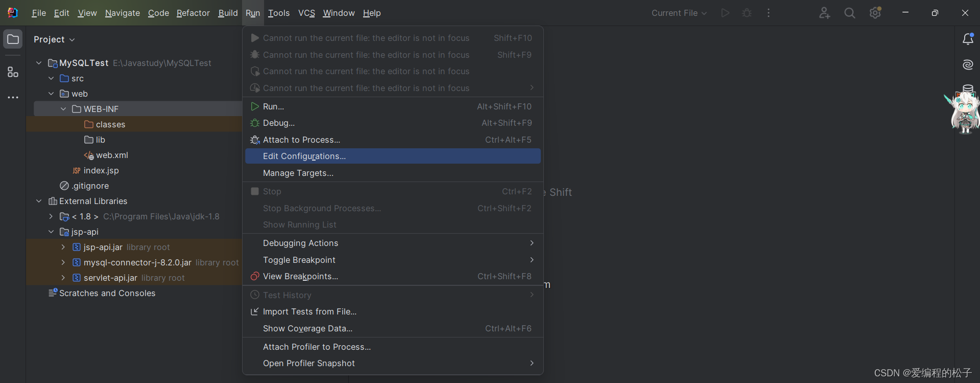980x383 pixels.
Task: Open Toggle Breakpoint submenu
Action: tap(393, 260)
